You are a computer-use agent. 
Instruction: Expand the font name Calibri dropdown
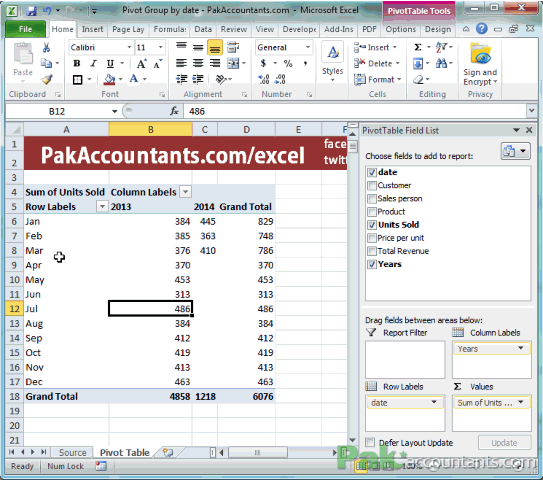[129, 47]
